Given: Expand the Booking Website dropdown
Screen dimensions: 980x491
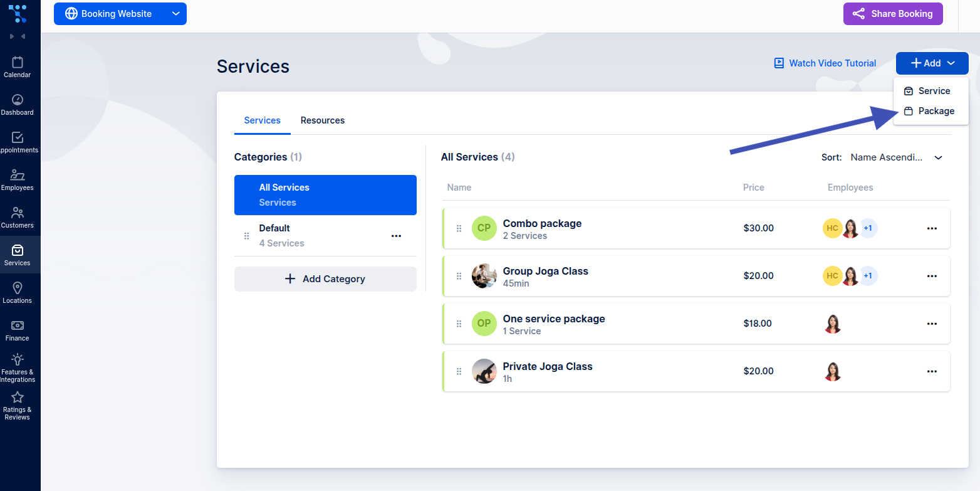Looking at the screenshot, I should [x=175, y=14].
